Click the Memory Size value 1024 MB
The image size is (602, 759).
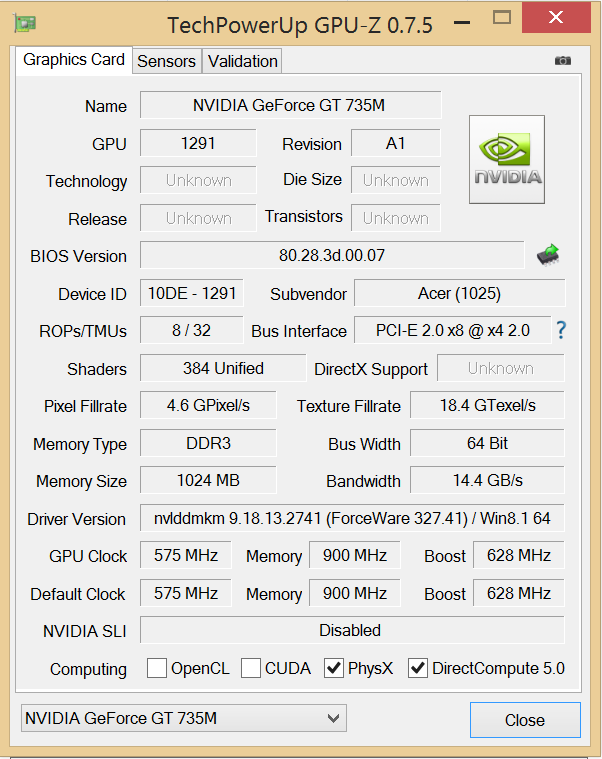(208, 480)
